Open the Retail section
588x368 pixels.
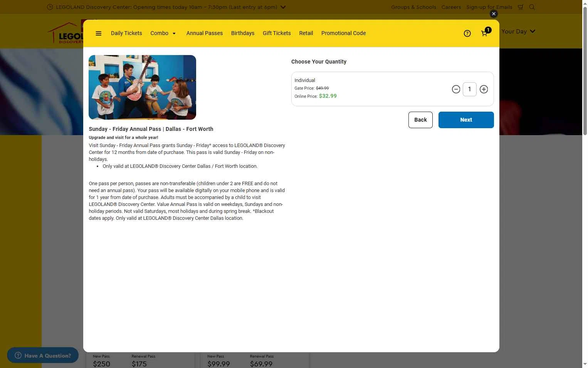click(306, 33)
